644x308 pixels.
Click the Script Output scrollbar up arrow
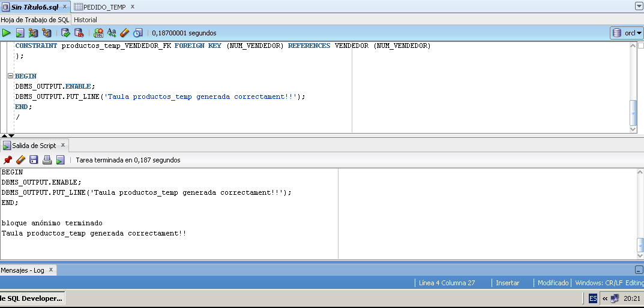640,172
